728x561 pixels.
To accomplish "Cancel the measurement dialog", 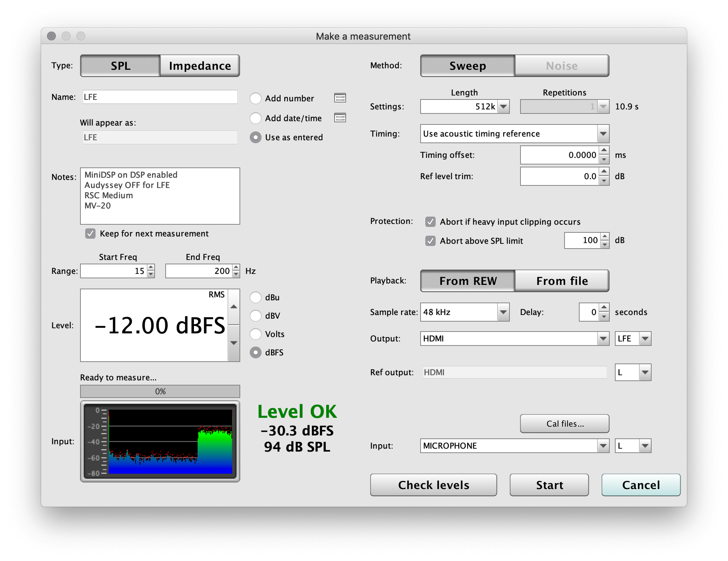I will tap(641, 485).
